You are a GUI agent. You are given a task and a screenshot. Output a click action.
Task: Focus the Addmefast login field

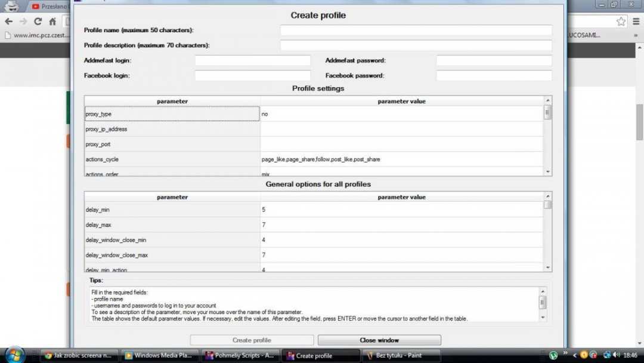(x=252, y=60)
